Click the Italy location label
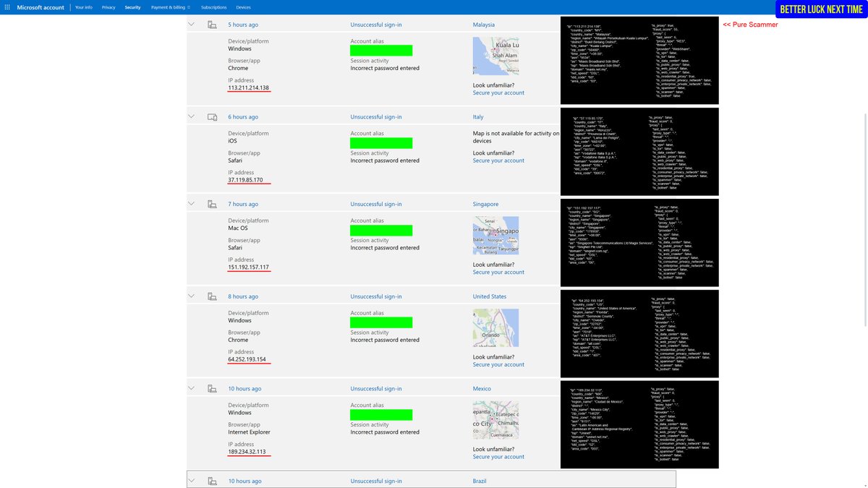Image resolution: width=868 pixels, height=488 pixels. point(478,116)
